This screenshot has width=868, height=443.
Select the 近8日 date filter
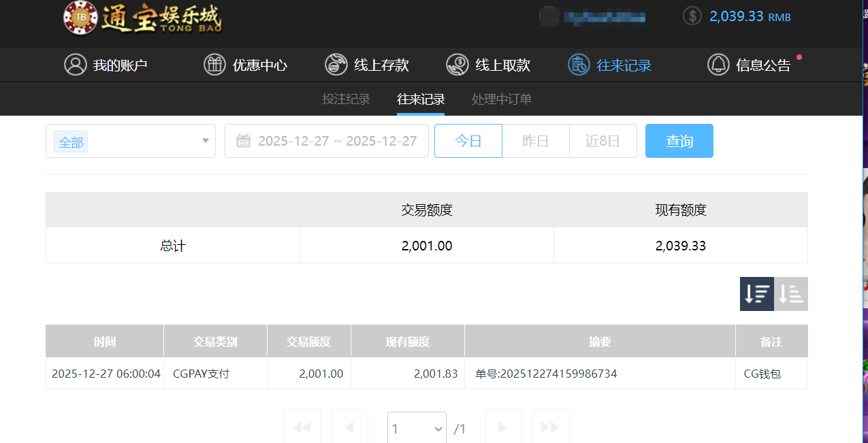pyautogui.click(x=602, y=141)
